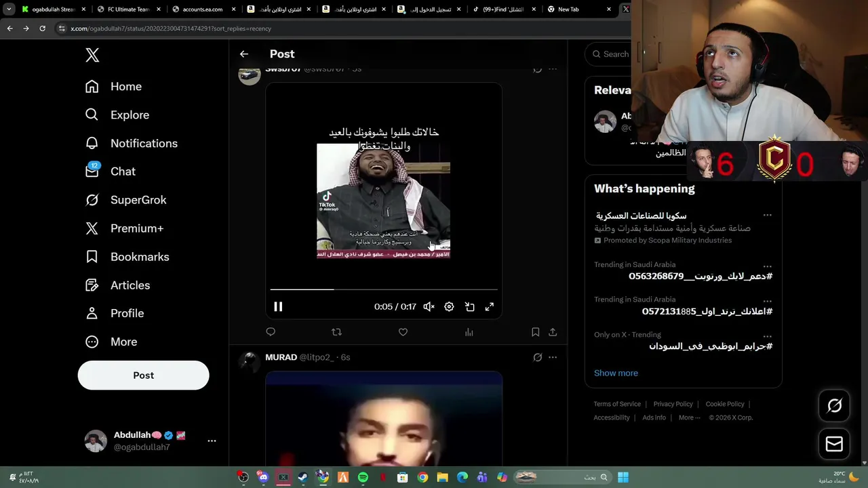Image resolution: width=868 pixels, height=488 pixels.
Task: Like the Swsbr07 video post
Action: pyautogui.click(x=403, y=332)
